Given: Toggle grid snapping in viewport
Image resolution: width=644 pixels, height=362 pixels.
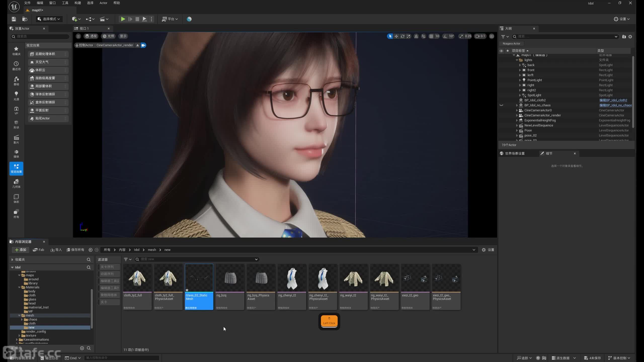Looking at the screenshot, I should (x=431, y=36).
